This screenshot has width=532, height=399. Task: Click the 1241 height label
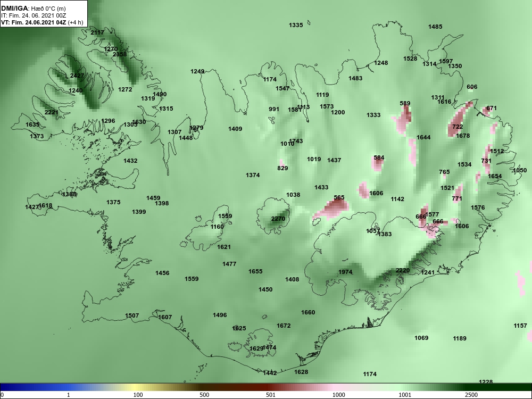coord(428,272)
